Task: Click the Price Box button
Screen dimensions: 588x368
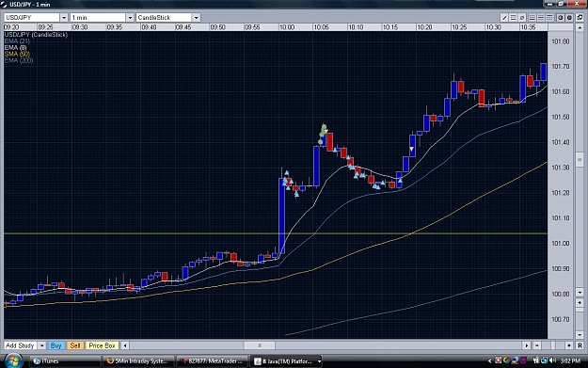Action: (102, 345)
